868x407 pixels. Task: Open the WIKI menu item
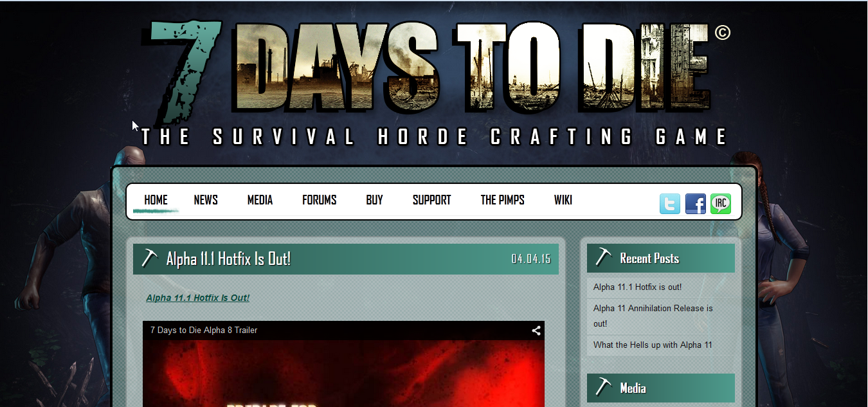click(x=563, y=200)
